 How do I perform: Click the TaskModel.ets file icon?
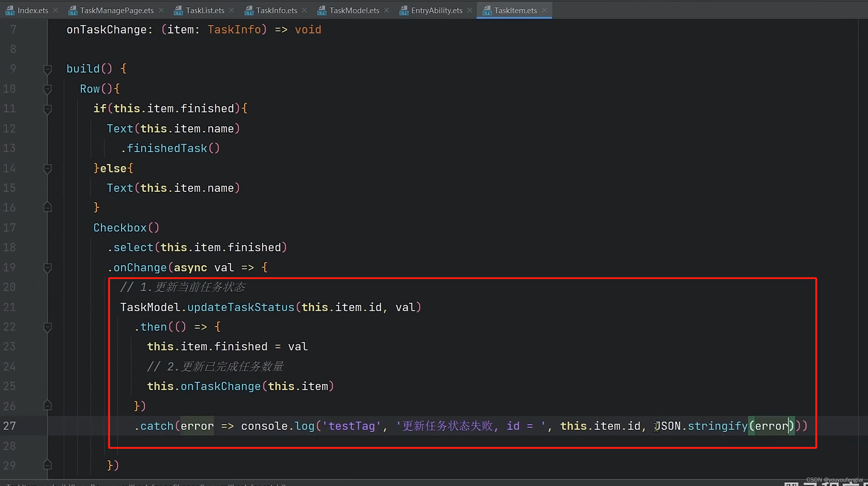[x=322, y=11]
